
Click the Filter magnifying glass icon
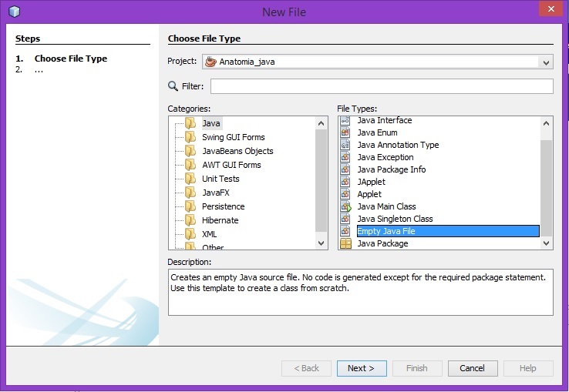pyautogui.click(x=173, y=86)
